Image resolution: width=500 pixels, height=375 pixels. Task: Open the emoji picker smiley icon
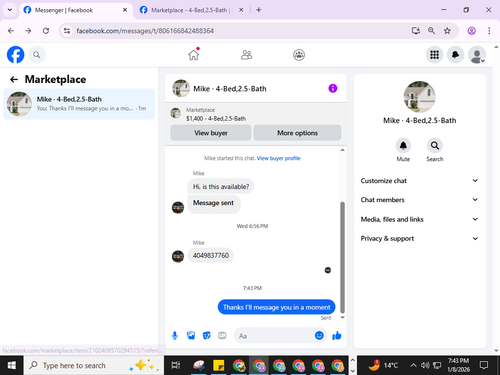click(x=319, y=336)
